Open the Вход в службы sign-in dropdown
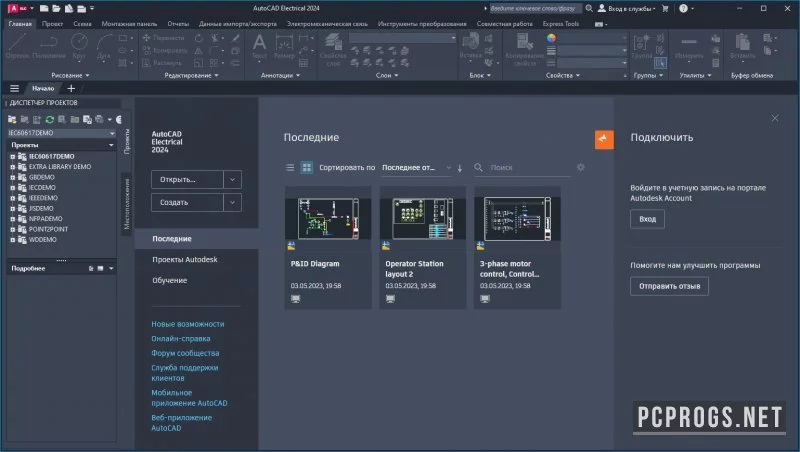 627,8
